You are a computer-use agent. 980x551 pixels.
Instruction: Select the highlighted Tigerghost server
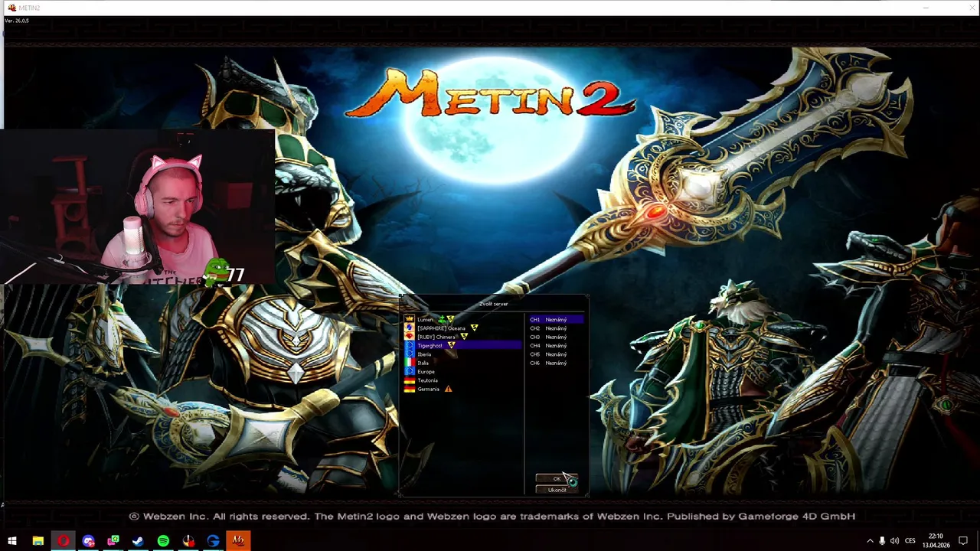[x=463, y=345]
